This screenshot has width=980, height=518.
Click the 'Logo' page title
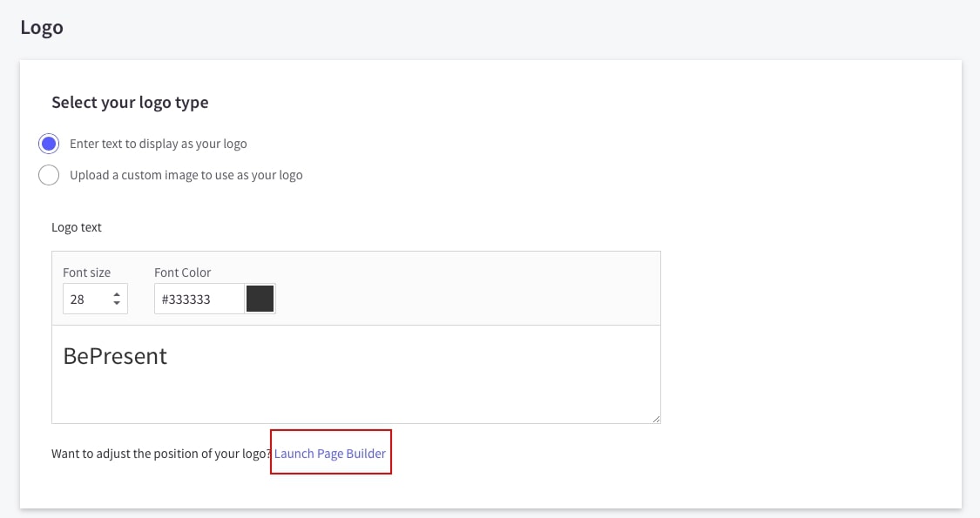point(42,27)
